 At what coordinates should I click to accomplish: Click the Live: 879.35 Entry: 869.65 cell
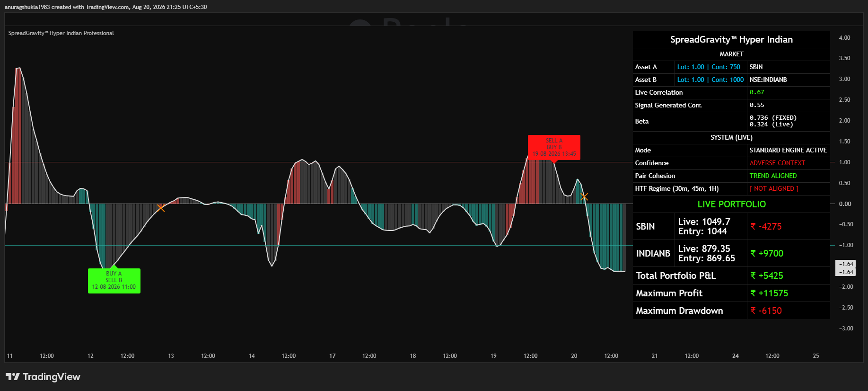pyautogui.click(x=710, y=254)
